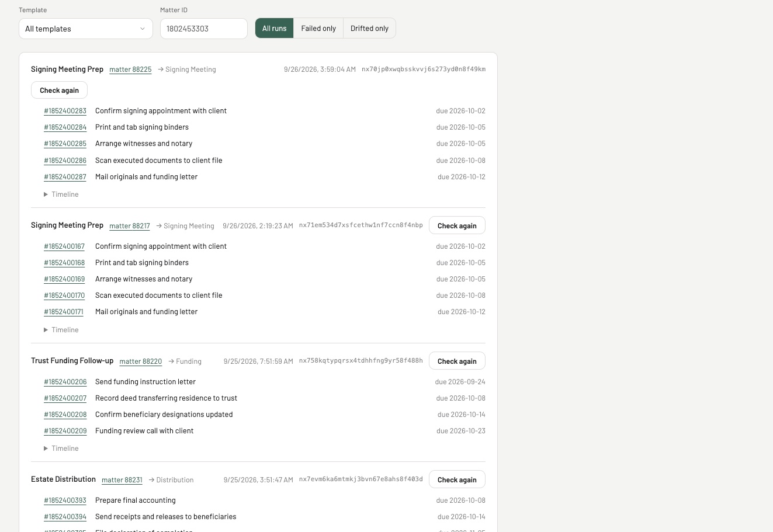This screenshot has height=532, width=773.
Task: Open task #1852400167
Action: pyautogui.click(x=64, y=246)
